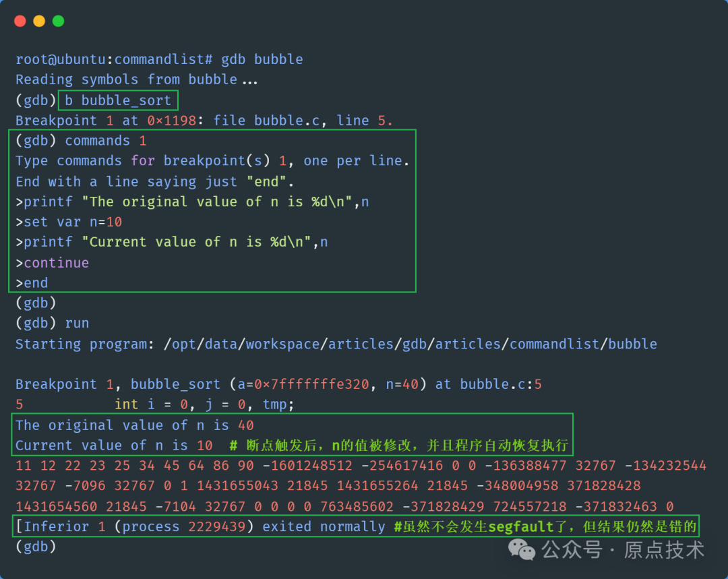Click the '>end' command line

32,283
